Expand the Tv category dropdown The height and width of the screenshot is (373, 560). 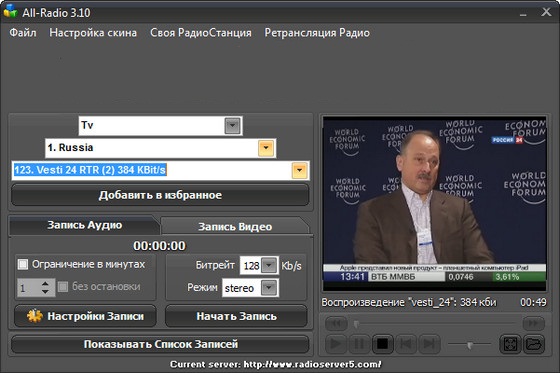coord(232,125)
